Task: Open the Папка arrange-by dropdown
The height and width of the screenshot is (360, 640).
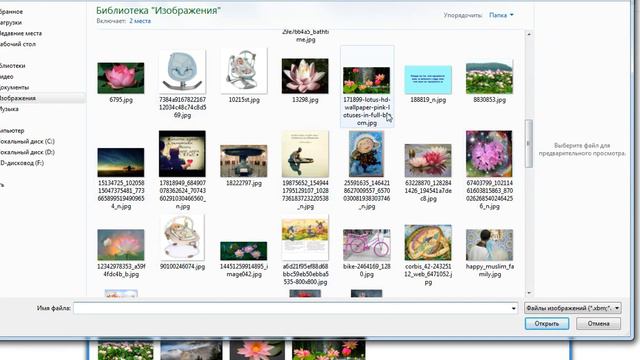Action: tap(501, 15)
